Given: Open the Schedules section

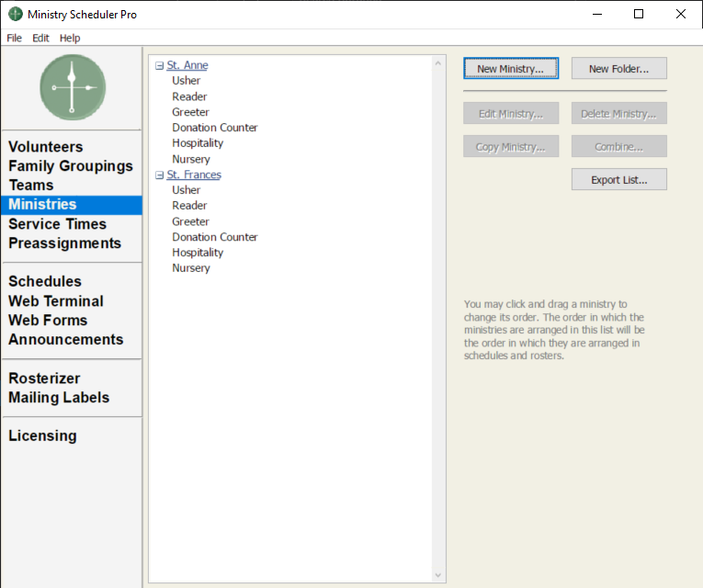Looking at the screenshot, I should [x=45, y=282].
